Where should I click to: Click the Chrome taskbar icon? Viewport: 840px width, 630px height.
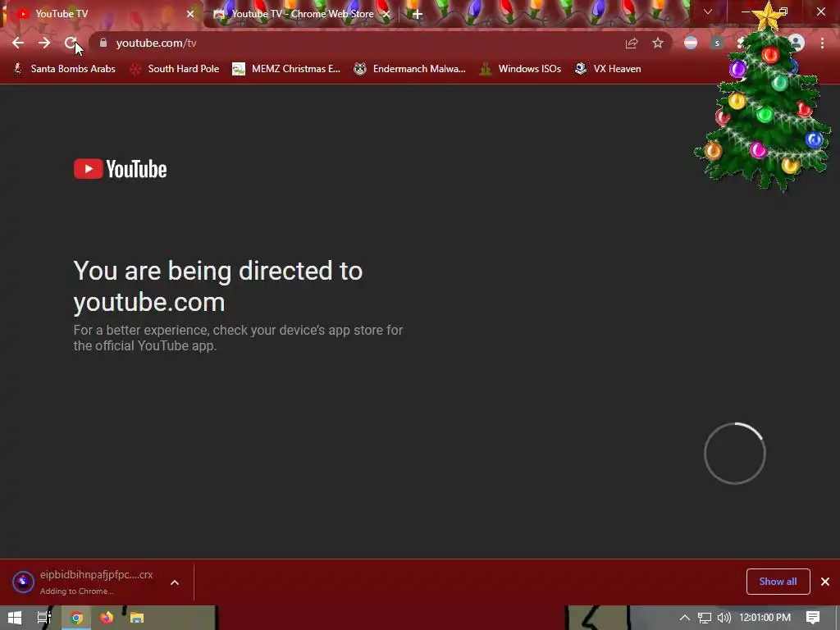76,618
